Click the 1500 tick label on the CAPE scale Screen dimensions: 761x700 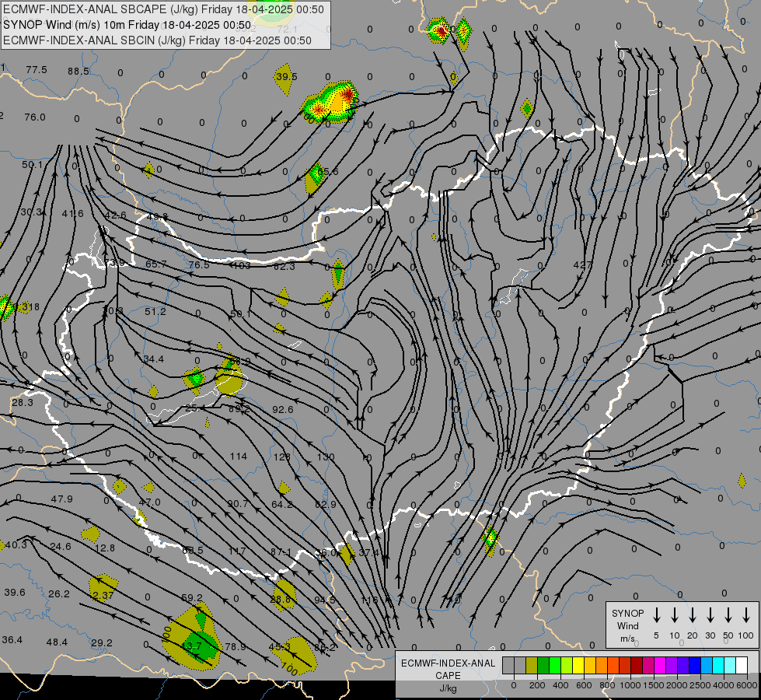coord(654,685)
